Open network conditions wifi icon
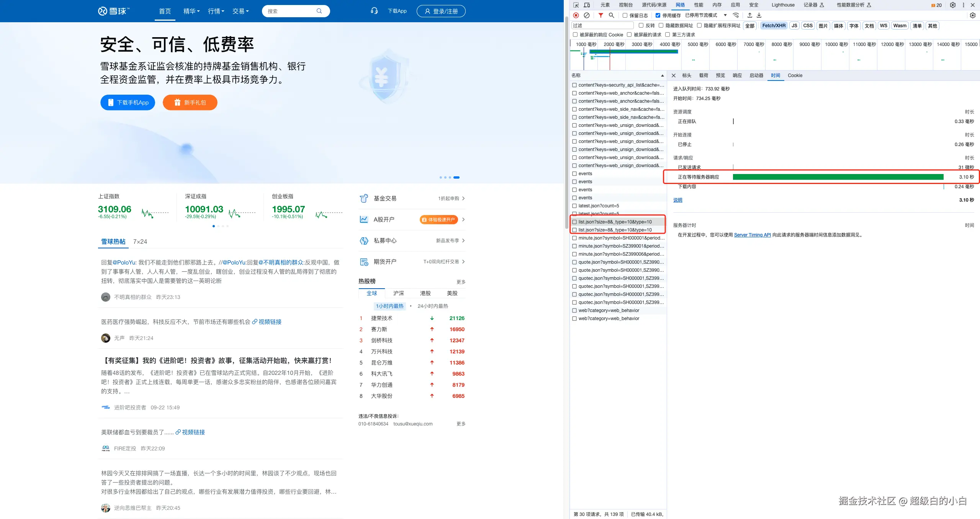980x519 pixels. (x=736, y=15)
